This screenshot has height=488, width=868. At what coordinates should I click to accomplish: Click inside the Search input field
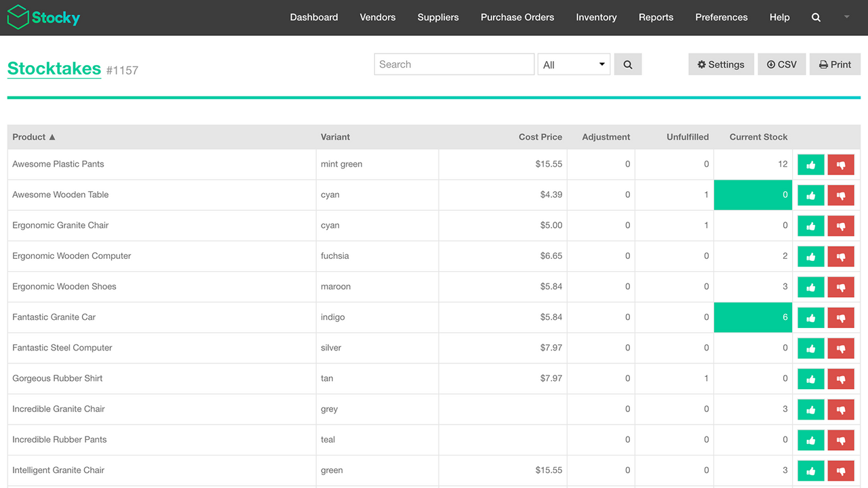(454, 64)
